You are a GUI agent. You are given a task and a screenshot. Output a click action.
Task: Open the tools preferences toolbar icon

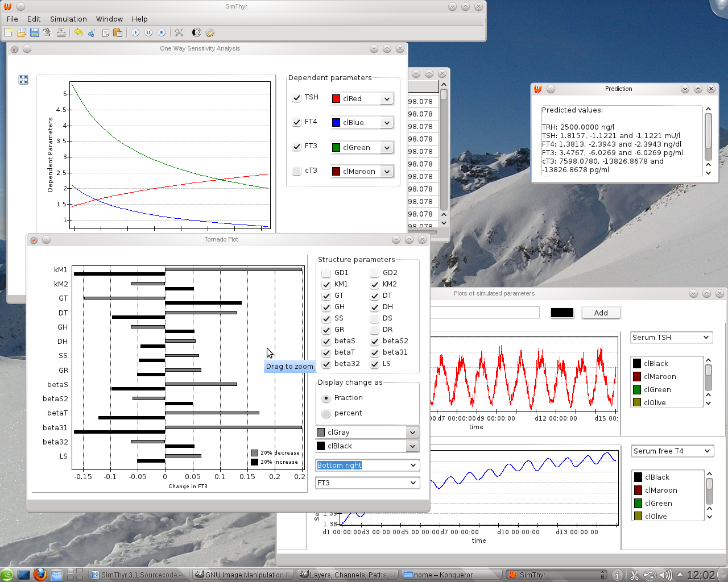179,32
